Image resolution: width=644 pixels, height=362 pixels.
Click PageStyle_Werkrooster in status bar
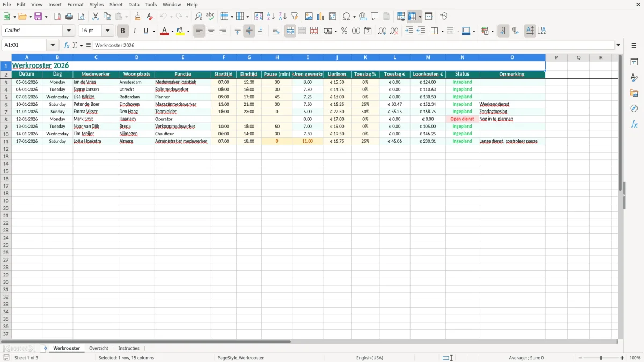[240, 358]
